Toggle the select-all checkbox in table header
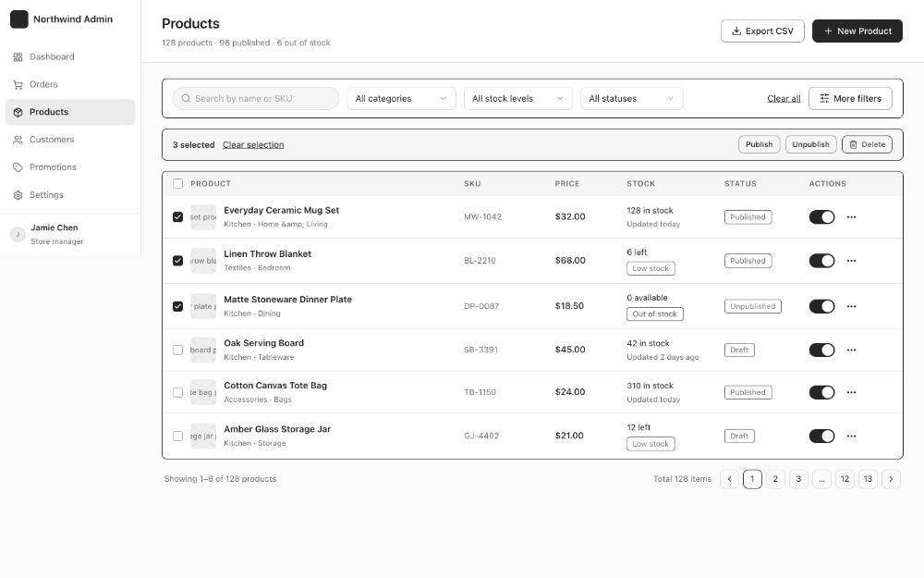924x578 pixels. [177, 183]
